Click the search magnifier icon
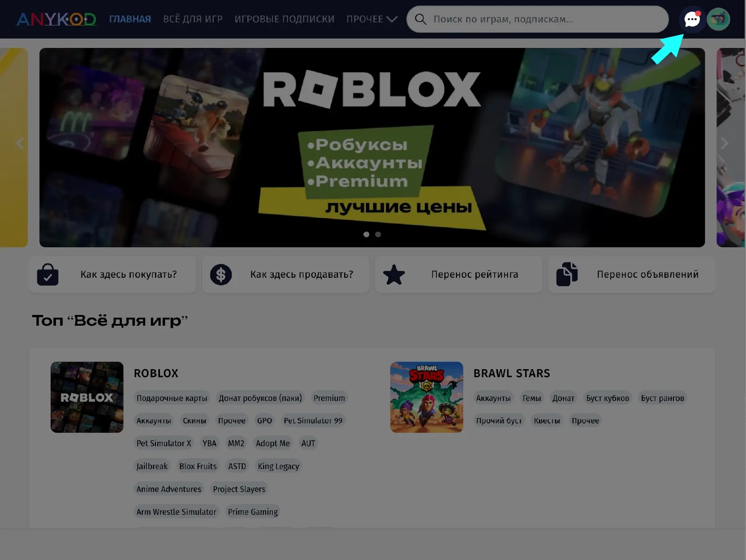Viewport: 746px width, 560px height. click(x=420, y=19)
